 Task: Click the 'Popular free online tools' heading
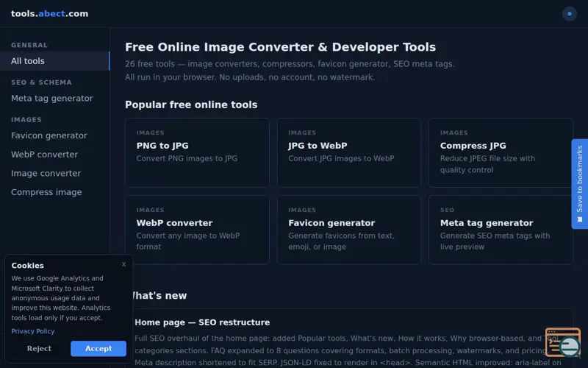(x=191, y=105)
